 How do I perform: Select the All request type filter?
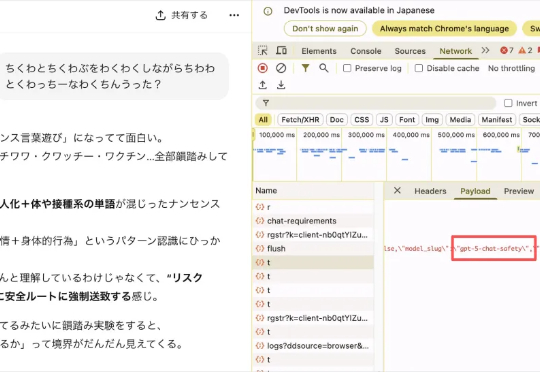coord(263,120)
